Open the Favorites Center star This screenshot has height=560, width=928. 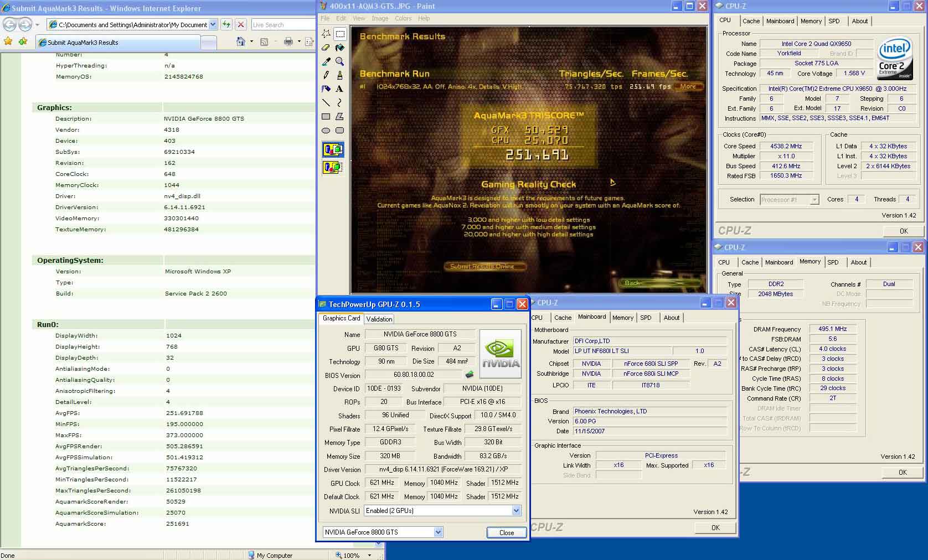[x=8, y=42]
